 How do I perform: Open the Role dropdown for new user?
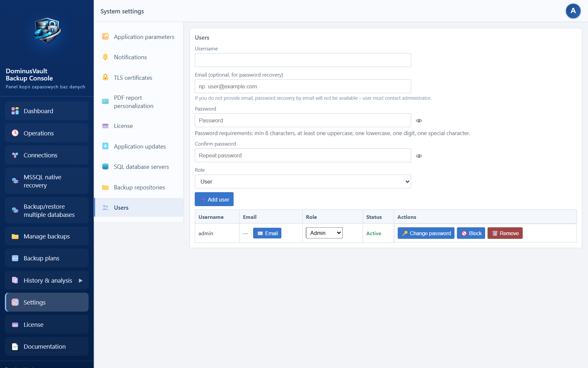point(303,182)
